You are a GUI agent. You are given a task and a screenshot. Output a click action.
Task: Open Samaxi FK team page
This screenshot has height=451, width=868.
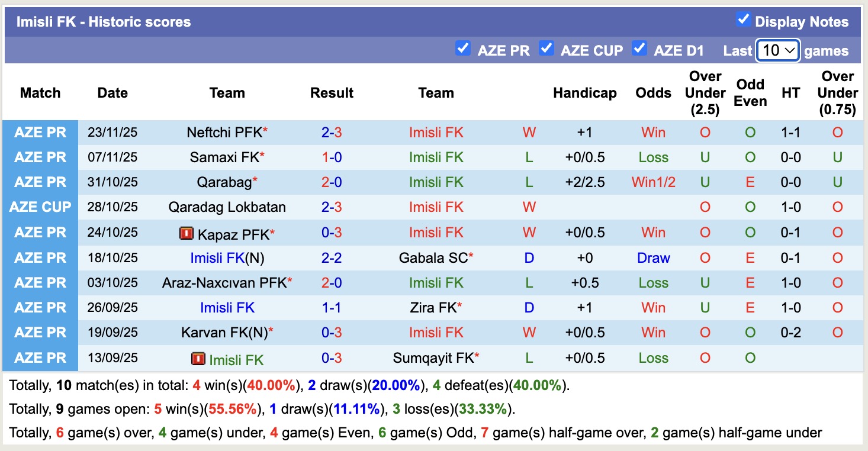pyautogui.click(x=224, y=157)
